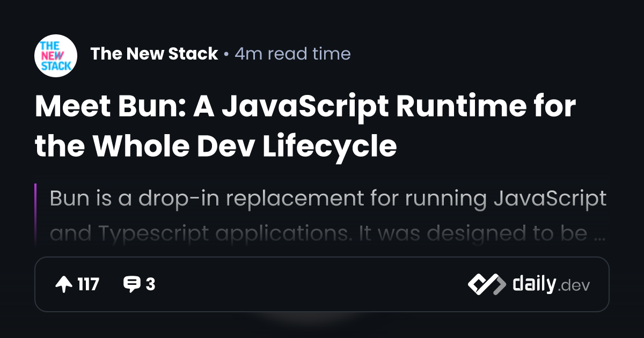
Task: Click the daily.dev logo mark
Action: point(487,284)
